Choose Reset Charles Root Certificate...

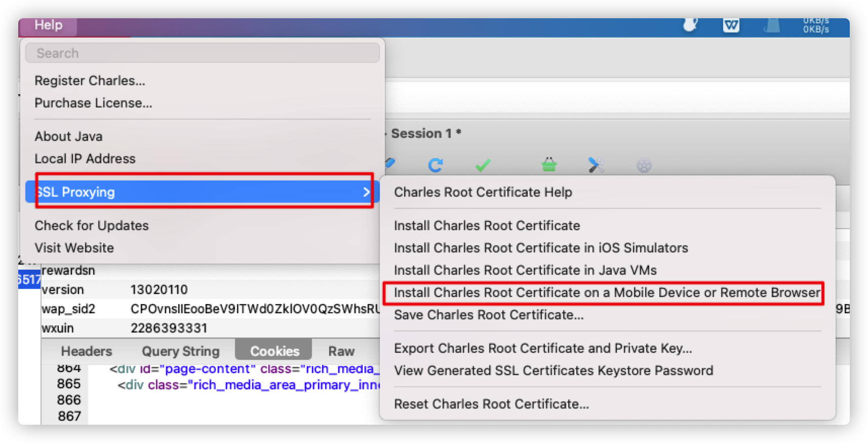point(491,404)
